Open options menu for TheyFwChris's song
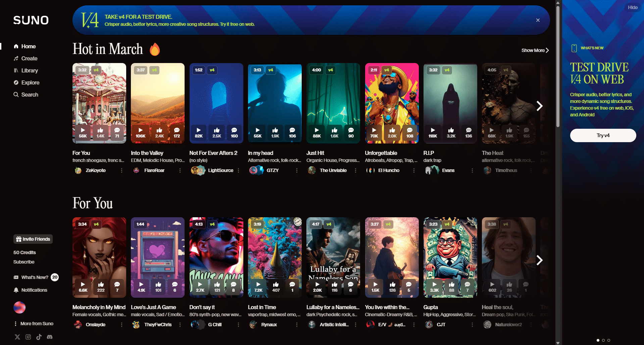 [180, 325]
